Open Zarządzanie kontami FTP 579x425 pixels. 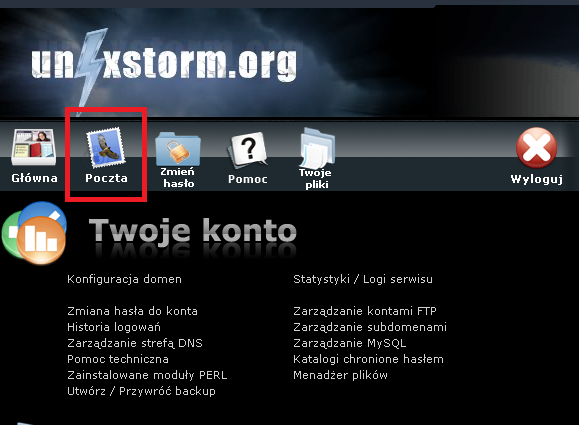coord(365,311)
